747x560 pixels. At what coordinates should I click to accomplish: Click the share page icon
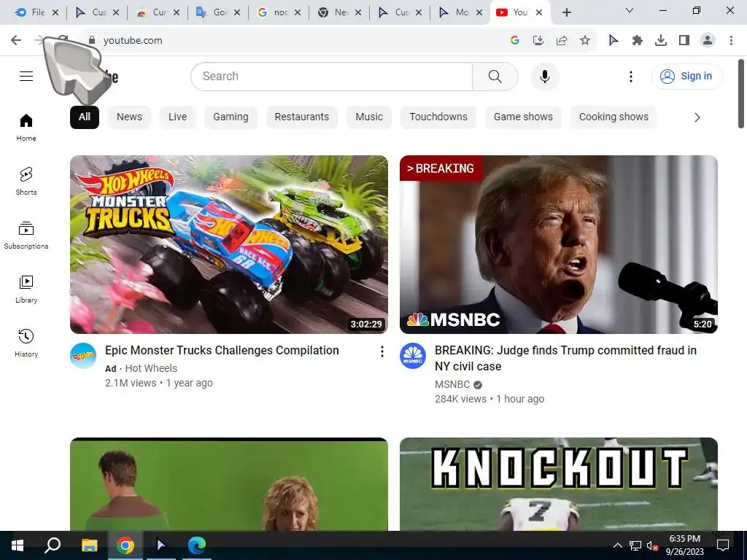coord(562,41)
